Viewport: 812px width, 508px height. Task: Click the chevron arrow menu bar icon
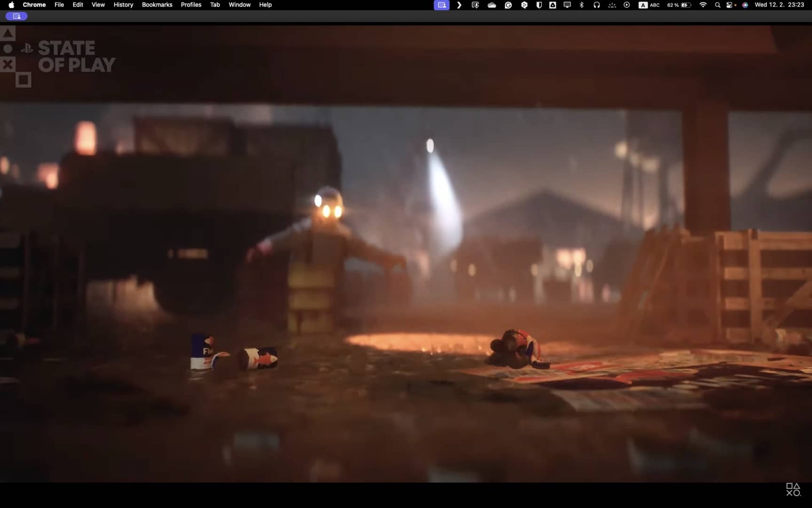(459, 5)
